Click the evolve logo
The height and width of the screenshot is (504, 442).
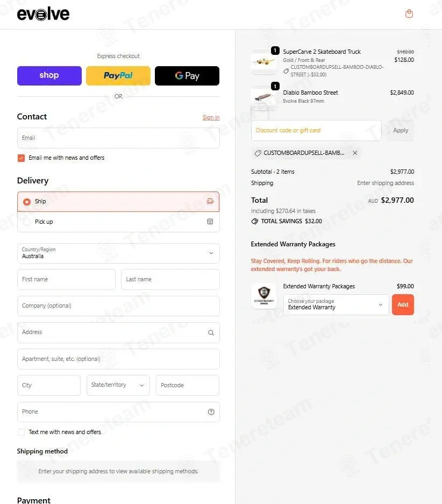[x=43, y=14]
